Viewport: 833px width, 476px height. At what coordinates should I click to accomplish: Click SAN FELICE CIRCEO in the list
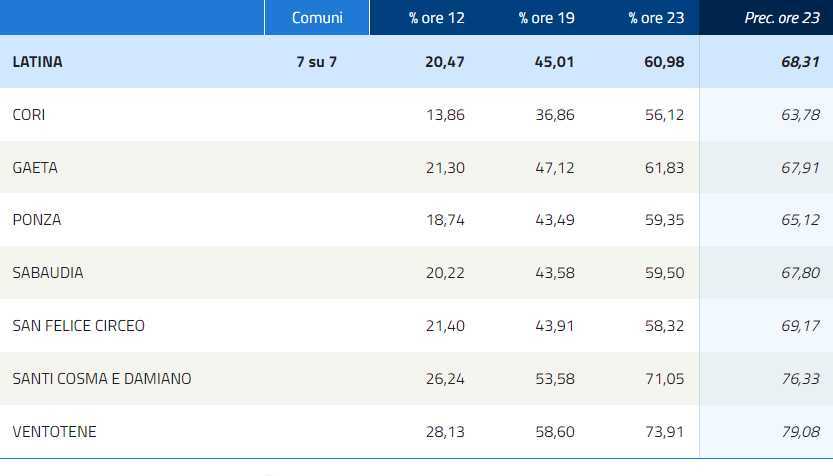click(x=79, y=326)
